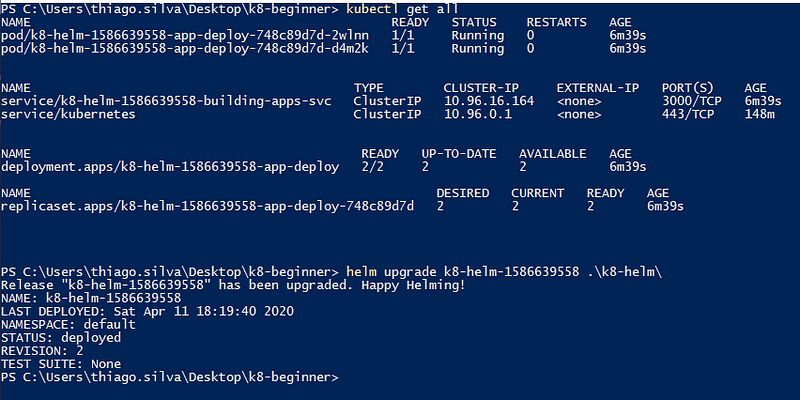The height and width of the screenshot is (400, 800).
Task: Click the cluster IP 10.96.0.1
Action: [x=478, y=114]
